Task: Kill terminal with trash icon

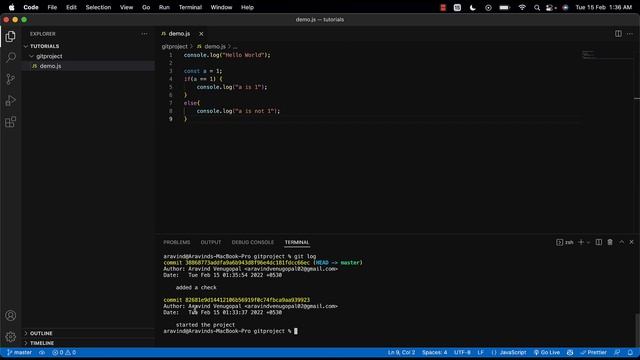Action: point(610,242)
